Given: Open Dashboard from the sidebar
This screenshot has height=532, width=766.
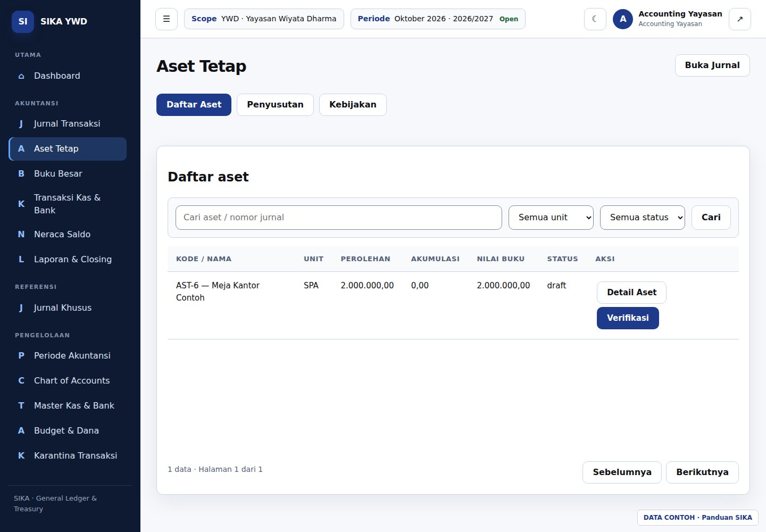Looking at the screenshot, I should click(x=68, y=76).
